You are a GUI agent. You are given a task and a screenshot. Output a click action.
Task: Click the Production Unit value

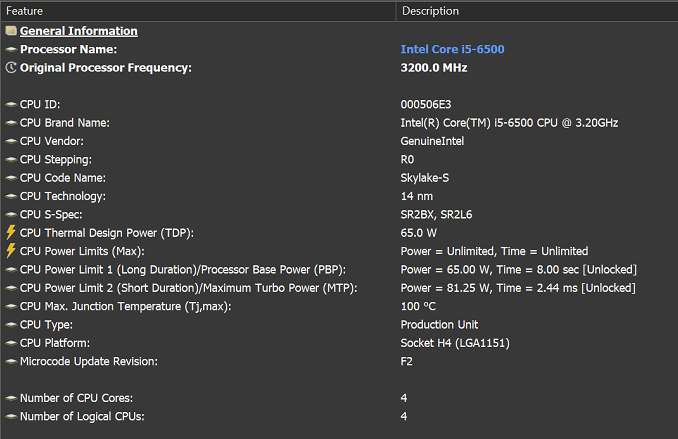(x=439, y=324)
